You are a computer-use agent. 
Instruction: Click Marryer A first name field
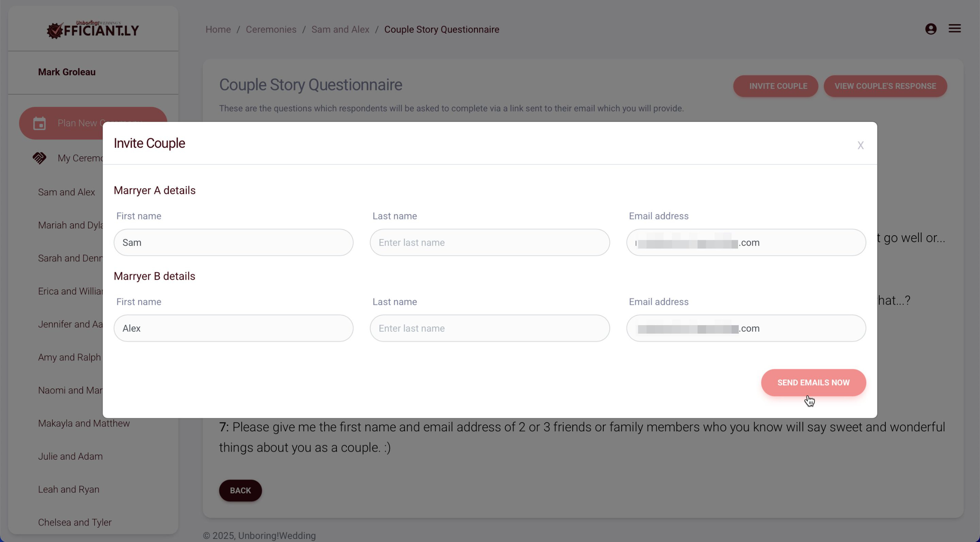(233, 242)
